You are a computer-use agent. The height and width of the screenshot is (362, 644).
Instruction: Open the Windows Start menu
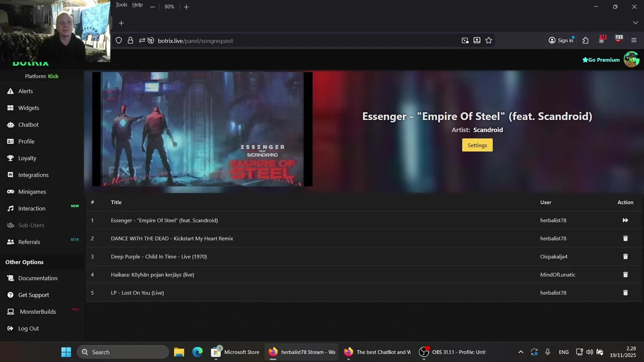click(66, 352)
